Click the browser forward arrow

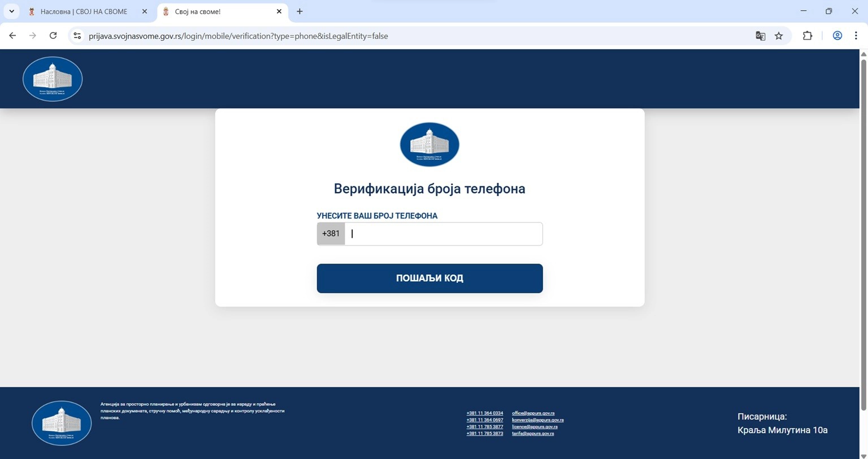(x=33, y=36)
